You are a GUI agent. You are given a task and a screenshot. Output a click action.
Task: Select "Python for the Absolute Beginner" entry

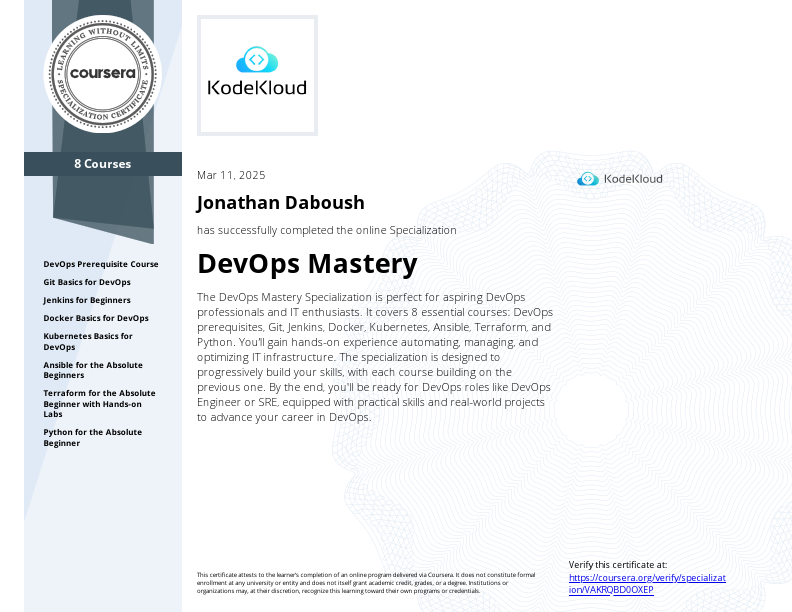point(93,437)
